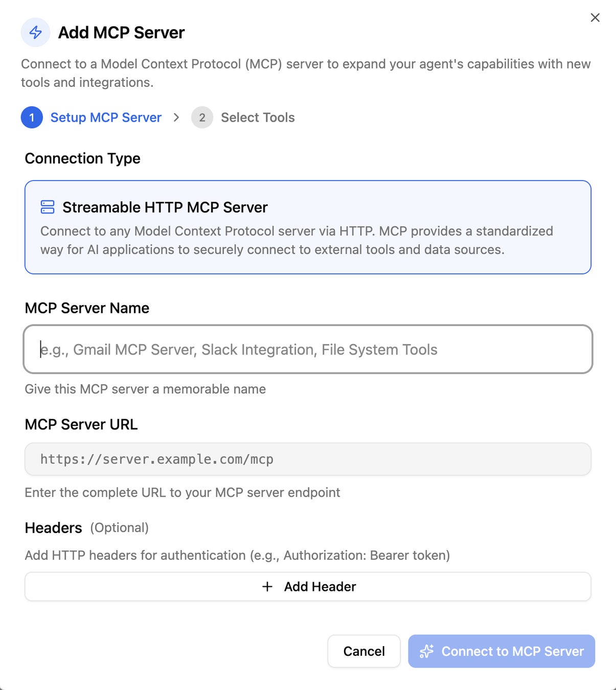Screen dimensions: 616x690
Task: Click the sparkle icon on the Connect button
Action: [426, 651]
